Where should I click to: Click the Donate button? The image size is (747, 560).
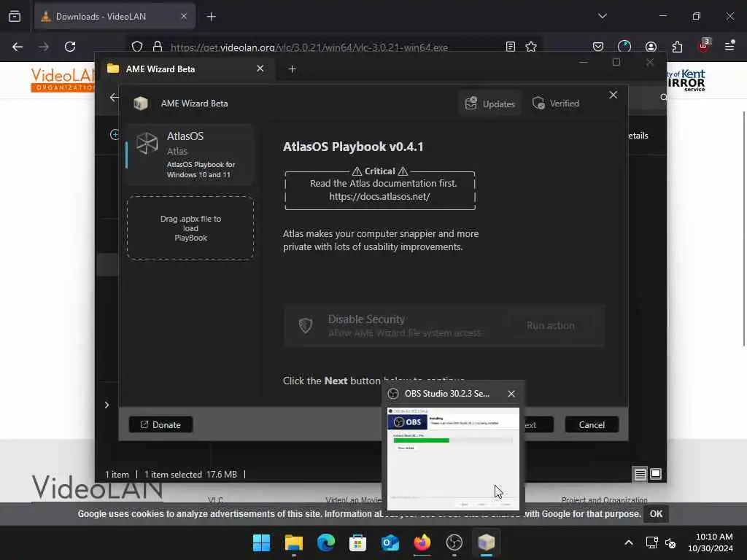click(160, 425)
